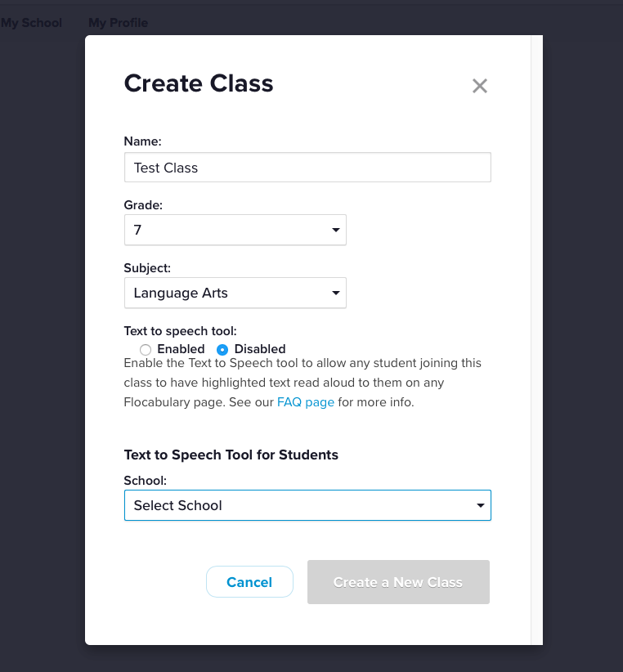Select the Disabled radio button

[x=222, y=349]
